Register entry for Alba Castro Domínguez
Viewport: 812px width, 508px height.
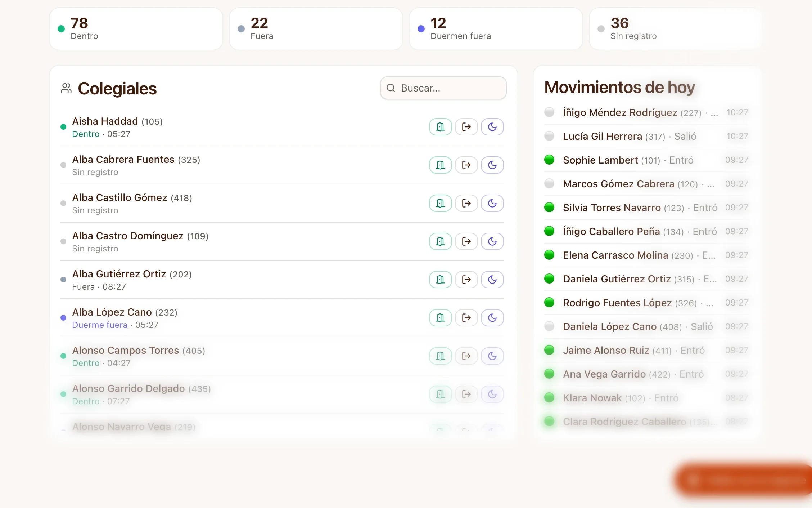pos(440,241)
